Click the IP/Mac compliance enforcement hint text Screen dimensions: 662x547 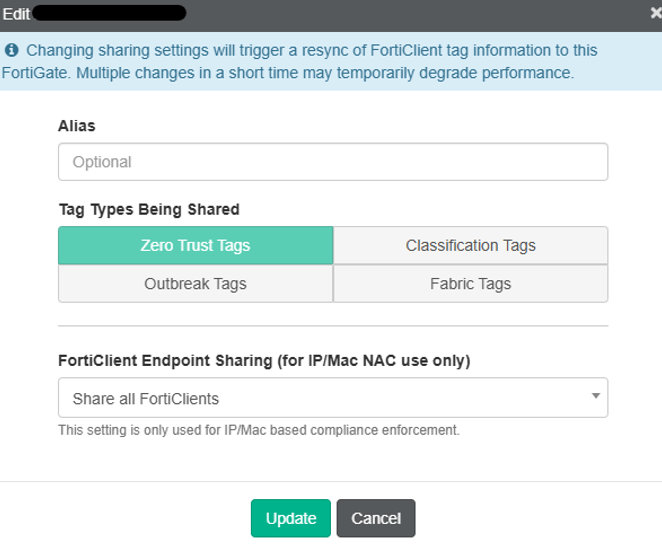(x=258, y=430)
